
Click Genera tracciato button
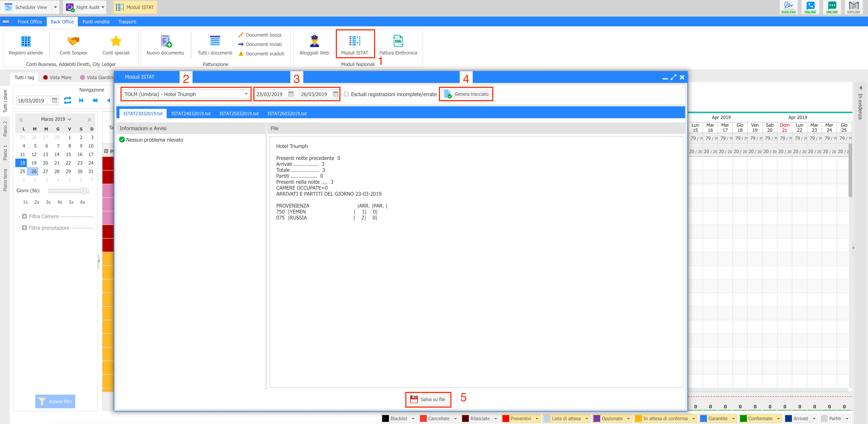coord(466,94)
